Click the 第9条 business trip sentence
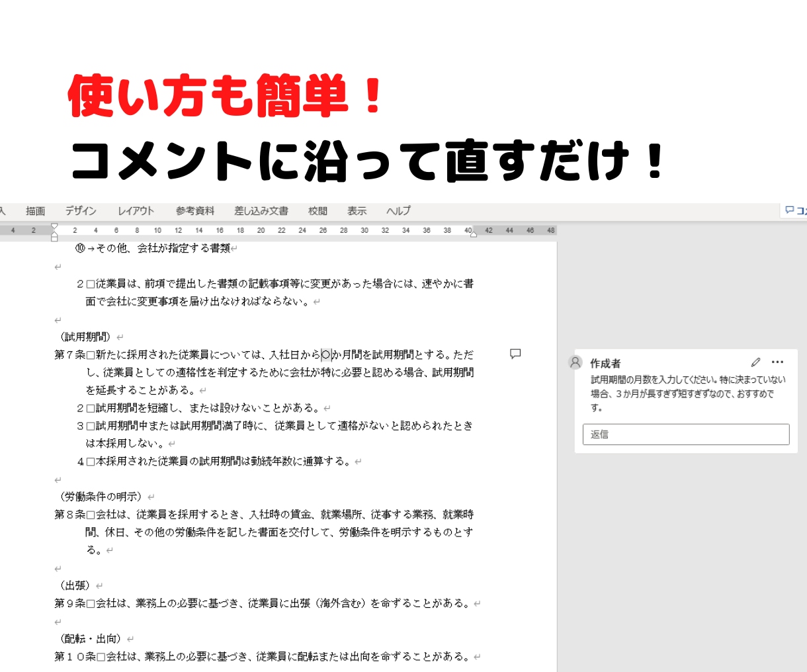This screenshot has height=672, width=807. (263, 603)
